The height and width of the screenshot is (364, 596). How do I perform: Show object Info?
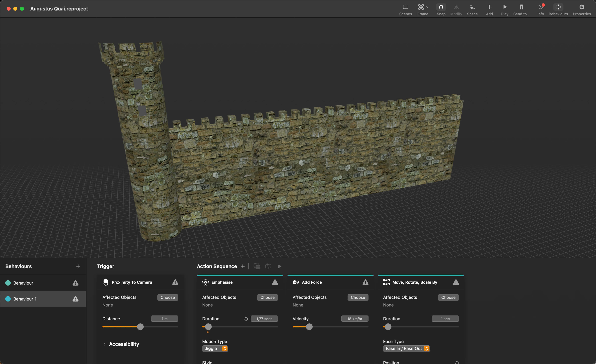(541, 9)
